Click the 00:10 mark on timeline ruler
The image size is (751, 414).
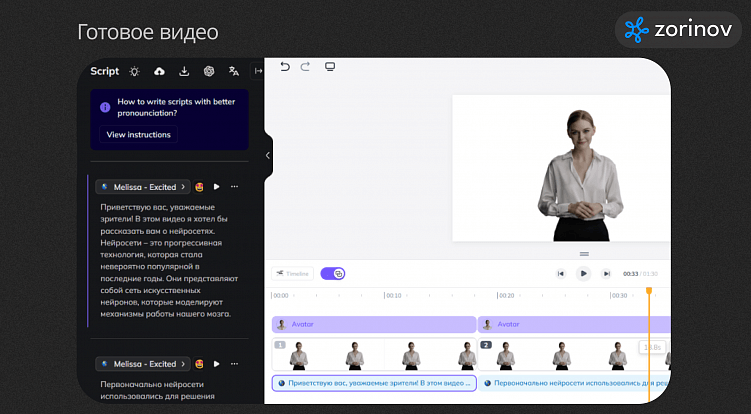(393, 296)
